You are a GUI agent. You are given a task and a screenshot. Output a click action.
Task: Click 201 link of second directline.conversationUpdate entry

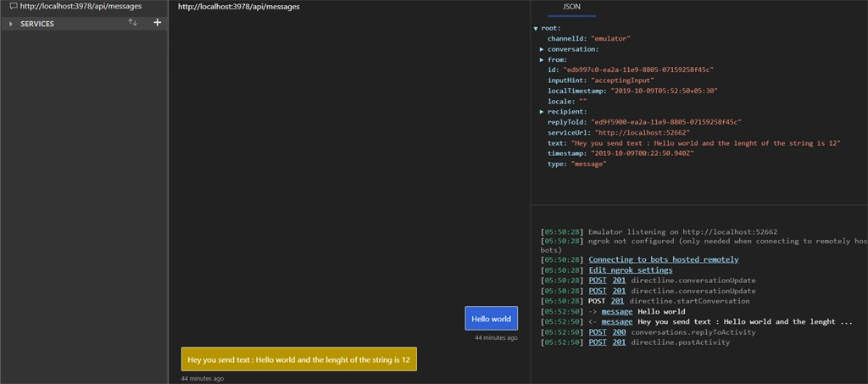pyautogui.click(x=619, y=291)
